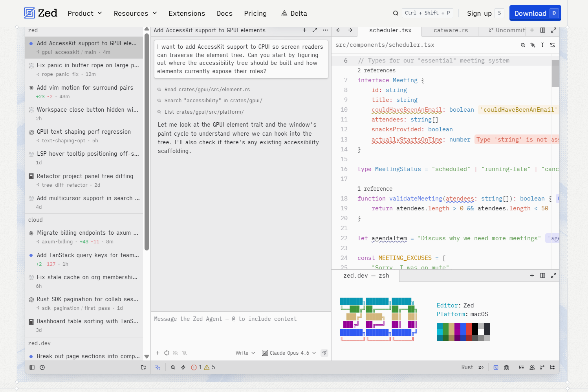The width and height of the screenshot is (588, 392).
Task: Open diagnostics showing 1 error 5 warnings
Action: tap(203, 368)
